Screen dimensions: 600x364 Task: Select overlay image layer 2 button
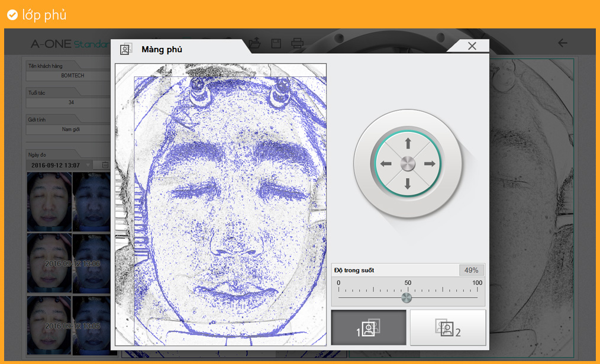(x=448, y=327)
